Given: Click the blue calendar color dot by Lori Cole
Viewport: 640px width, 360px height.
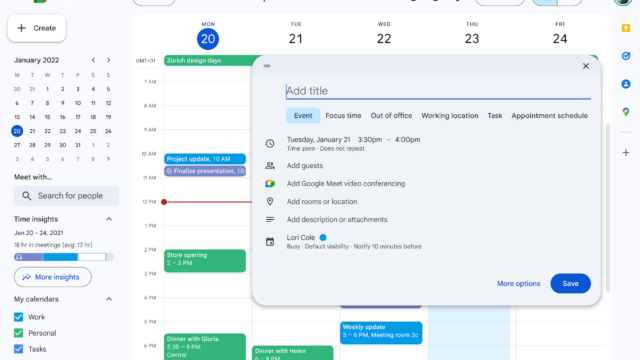Looking at the screenshot, I should pyautogui.click(x=323, y=238).
